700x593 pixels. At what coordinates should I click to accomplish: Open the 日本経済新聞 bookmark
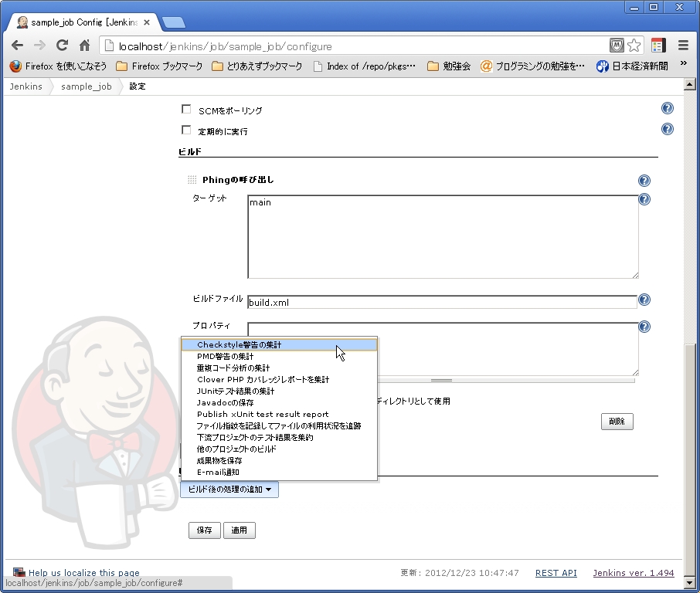pos(632,66)
